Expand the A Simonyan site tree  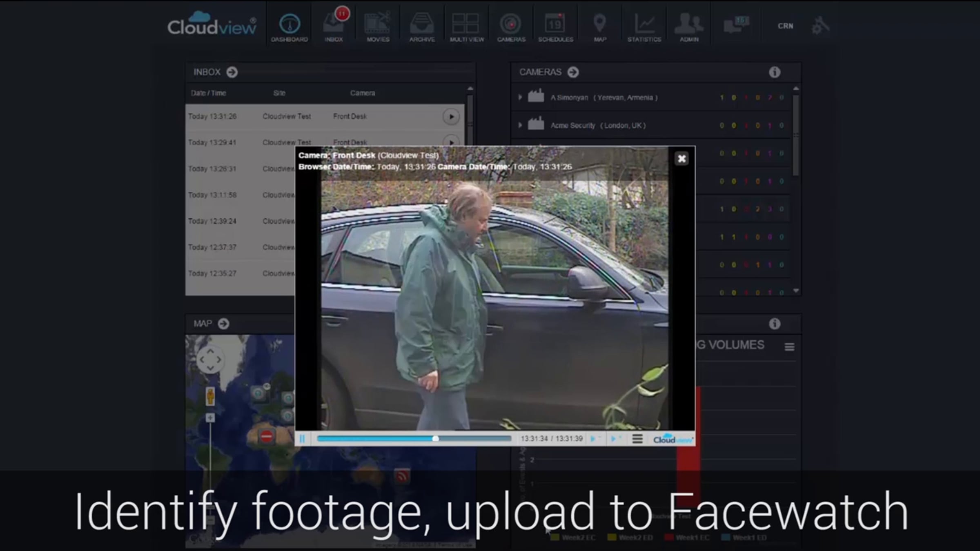(x=520, y=98)
